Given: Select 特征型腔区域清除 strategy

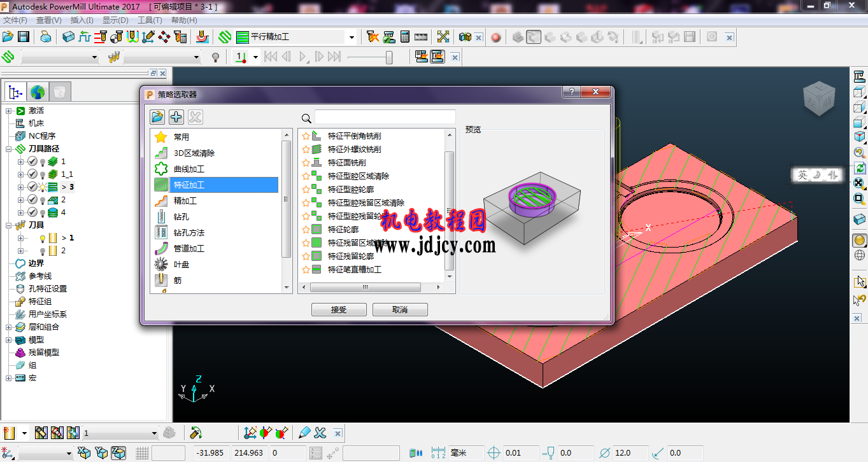Looking at the screenshot, I should coord(359,176).
